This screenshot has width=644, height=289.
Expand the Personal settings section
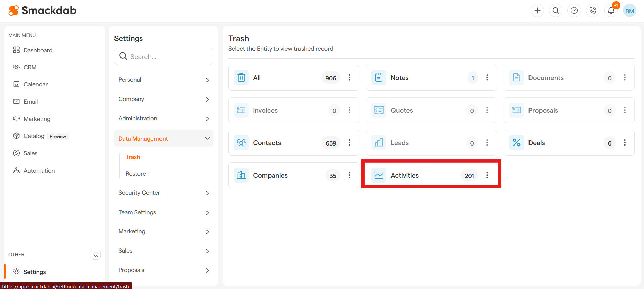point(164,80)
